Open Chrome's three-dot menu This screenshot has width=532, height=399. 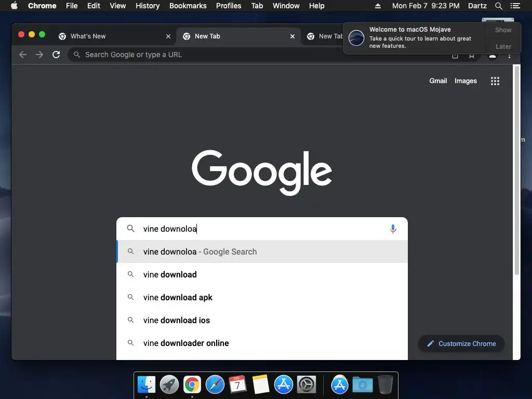click(509, 56)
